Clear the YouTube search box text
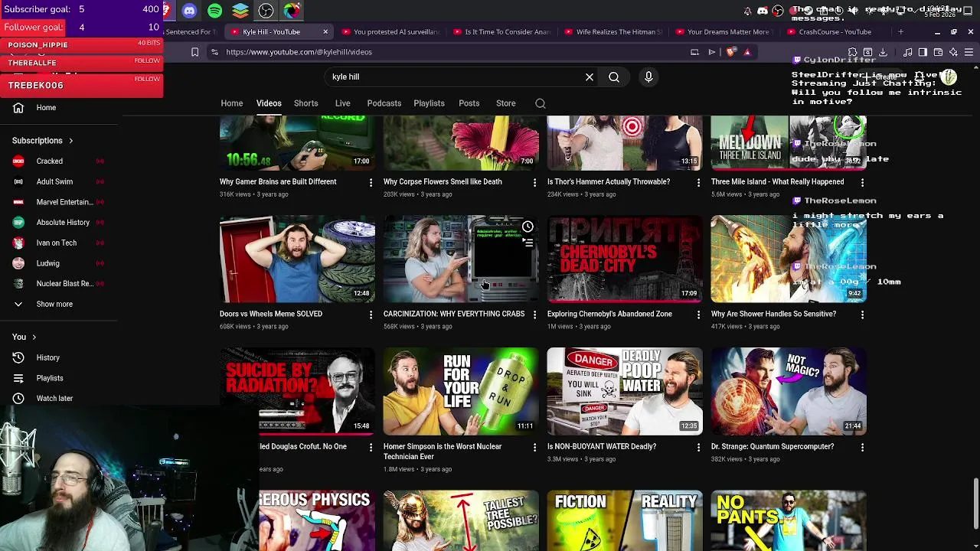Screen dimensions: 980x551 590,77
